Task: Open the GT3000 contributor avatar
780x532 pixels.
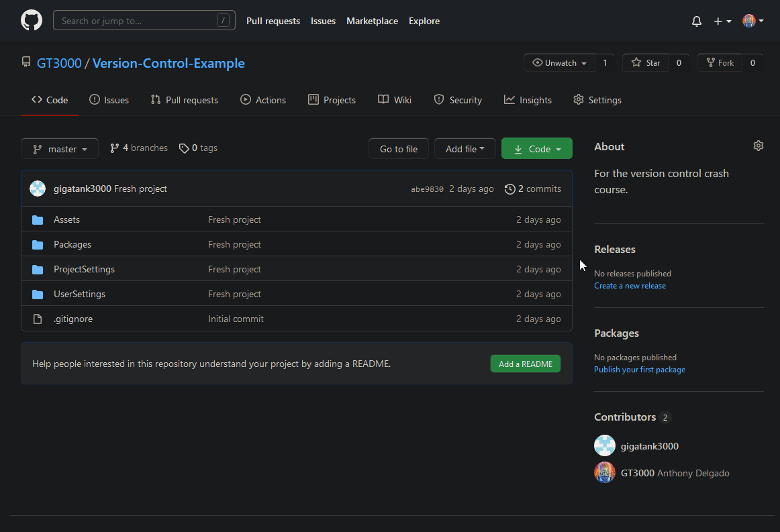Action: pos(605,472)
